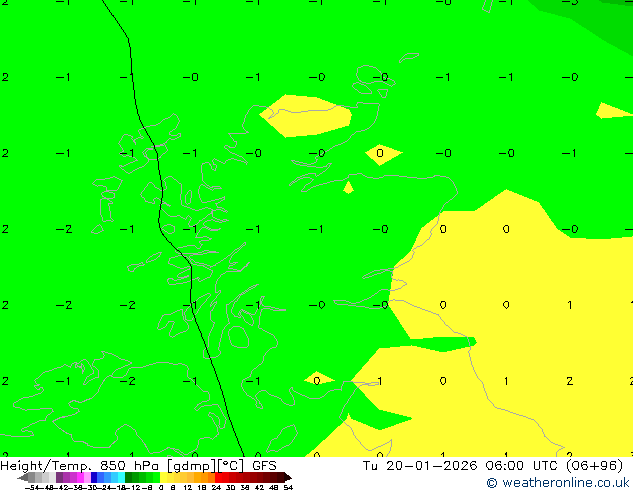Pick the dark blue swatch in the legend
Viewport: 634px width, 490px height.
[94, 477]
